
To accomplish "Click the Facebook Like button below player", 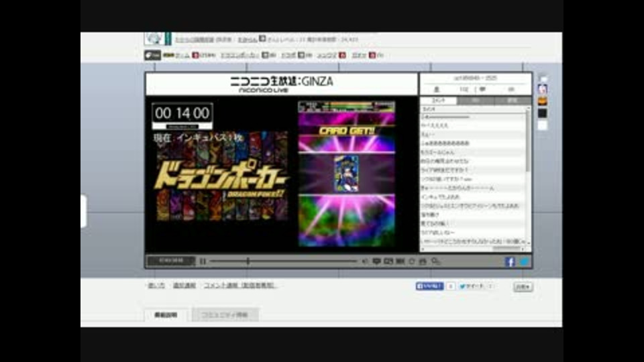I will 429,286.
